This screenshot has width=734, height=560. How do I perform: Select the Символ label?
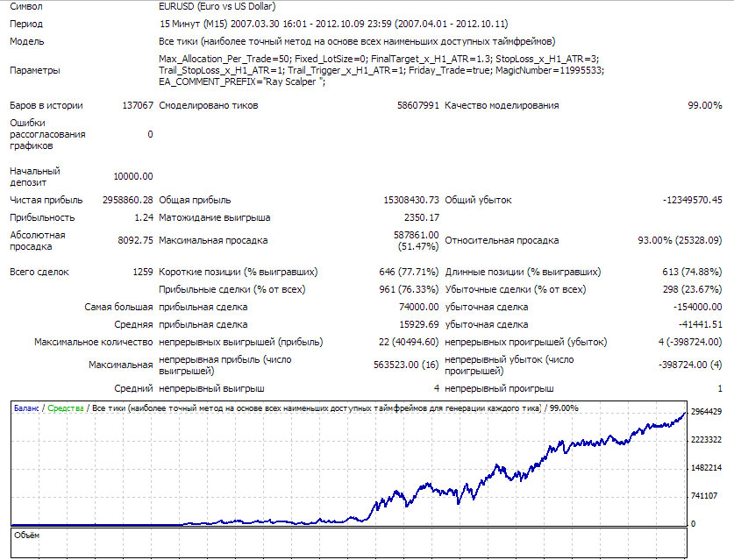26,6
